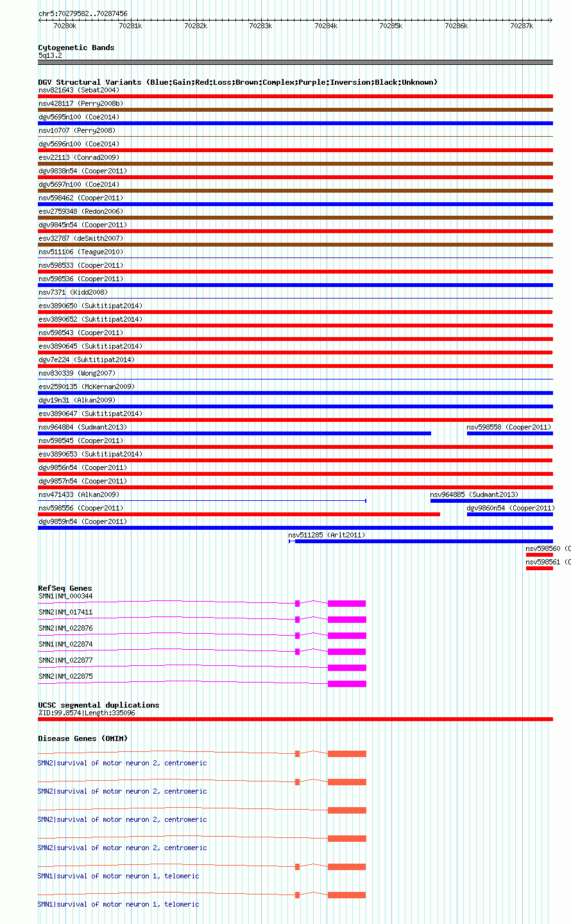571x924 pixels.
Task: Select variant esv22113 (Conrad2009)
Action: pos(79,157)
